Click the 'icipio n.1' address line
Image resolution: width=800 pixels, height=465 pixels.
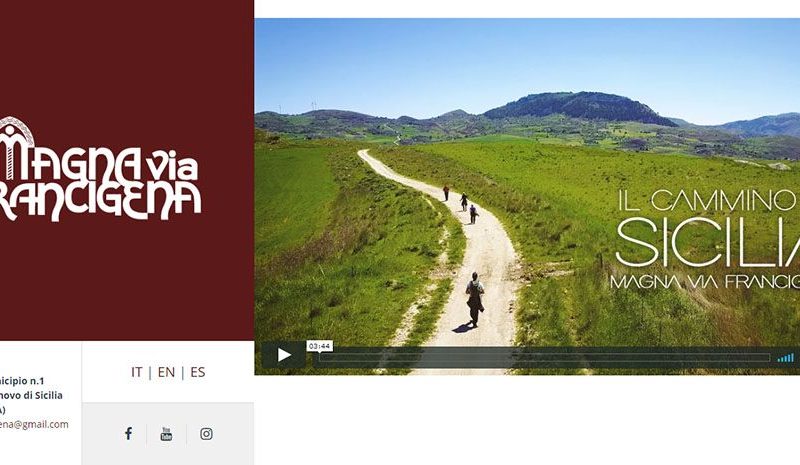click(x=22, y=381)
